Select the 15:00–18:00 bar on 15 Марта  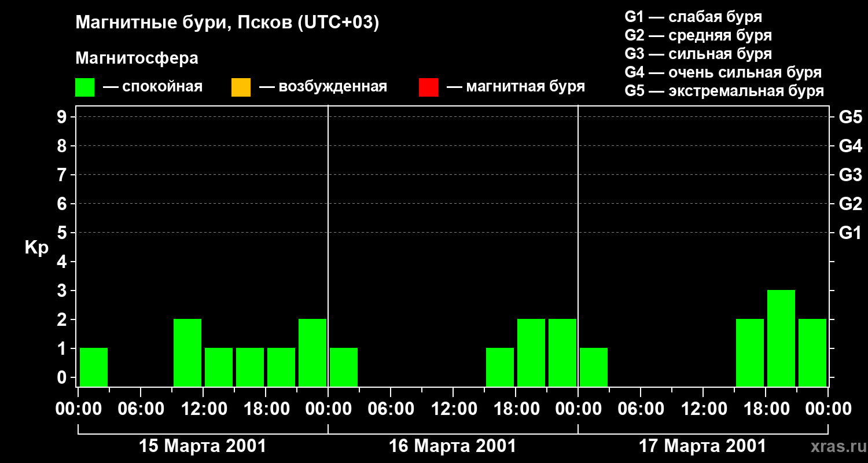250,367
